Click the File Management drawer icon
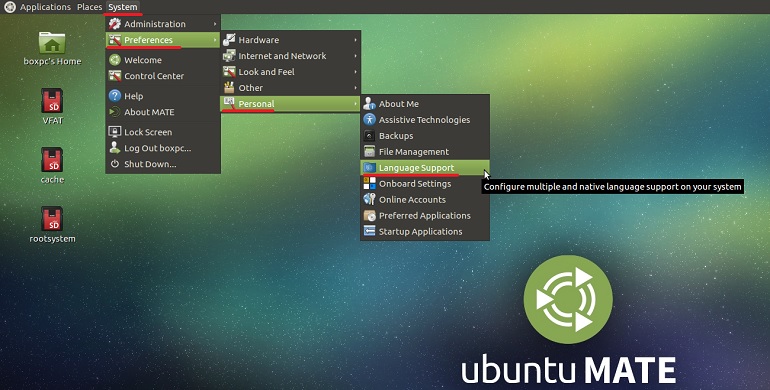This screenshot has width=770, height=390. pyautogui.click(x=369, y=151)
